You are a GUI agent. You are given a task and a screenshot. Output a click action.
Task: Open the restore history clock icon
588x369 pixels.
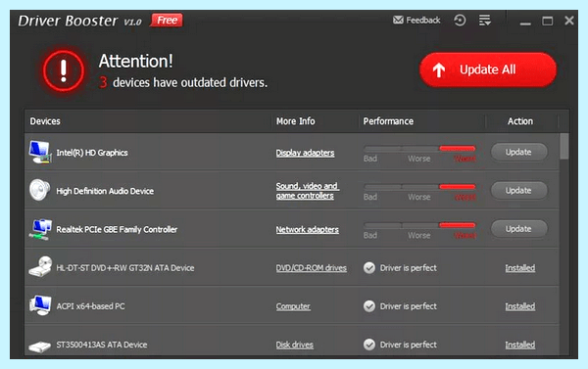(x=460, y=20)
